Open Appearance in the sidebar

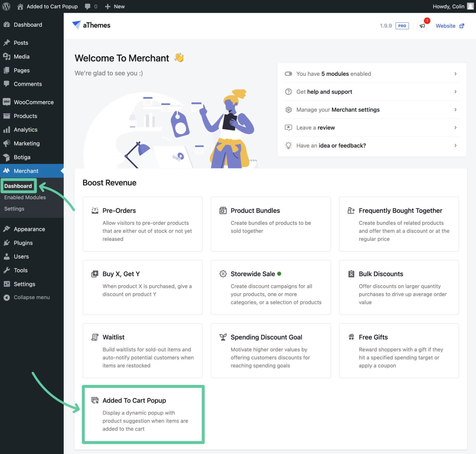tap(32, 229)
